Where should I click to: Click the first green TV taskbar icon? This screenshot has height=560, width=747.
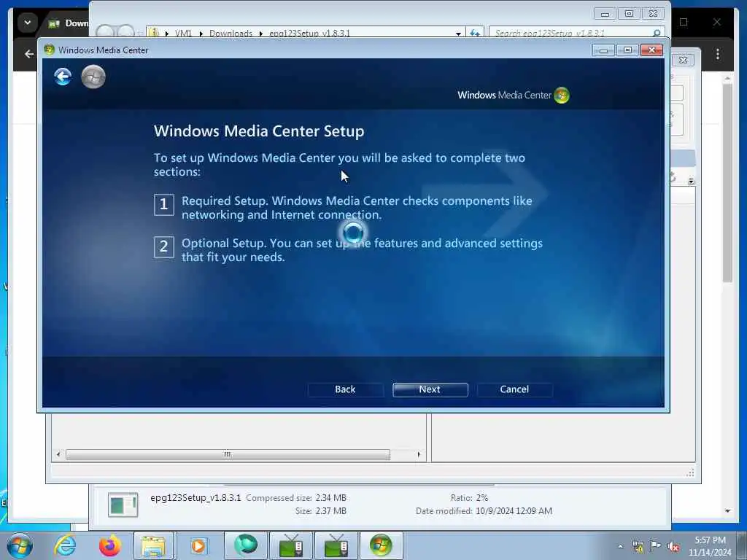[x=290, y=545]
